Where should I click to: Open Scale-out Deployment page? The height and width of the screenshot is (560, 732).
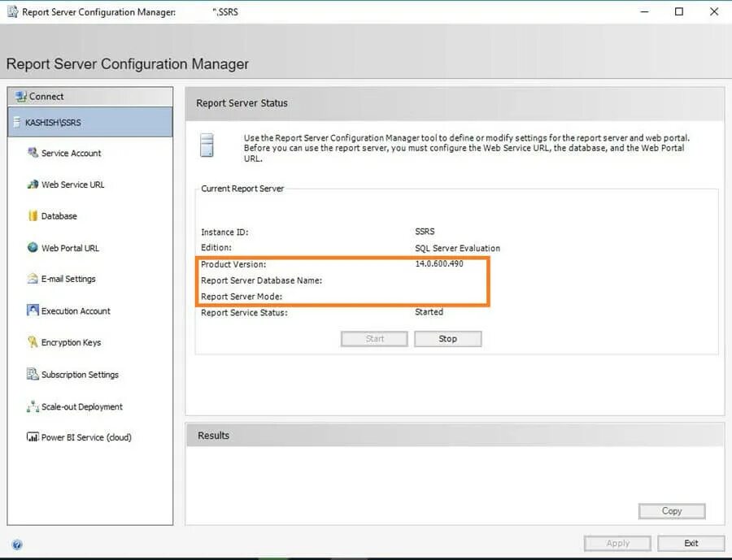(81, 407)
